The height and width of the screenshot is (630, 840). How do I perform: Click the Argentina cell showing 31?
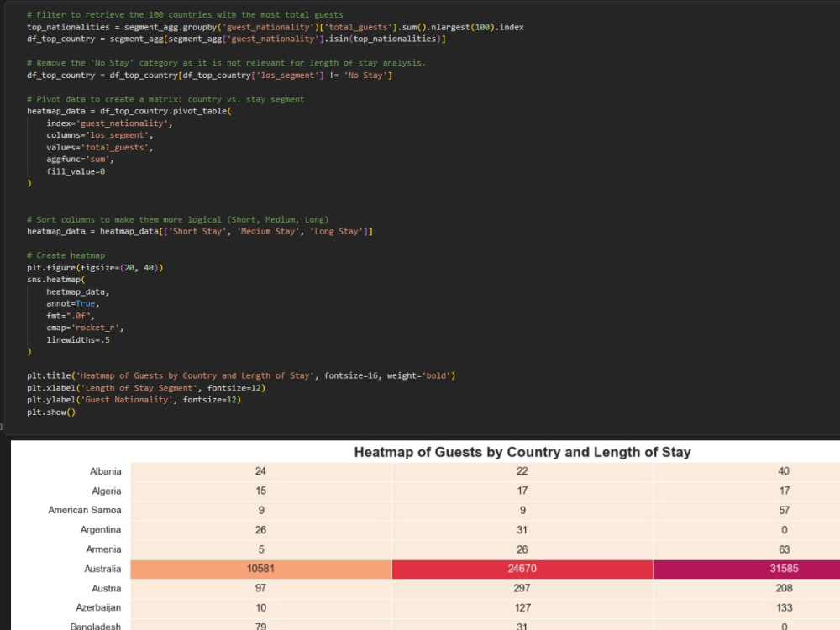522,530
